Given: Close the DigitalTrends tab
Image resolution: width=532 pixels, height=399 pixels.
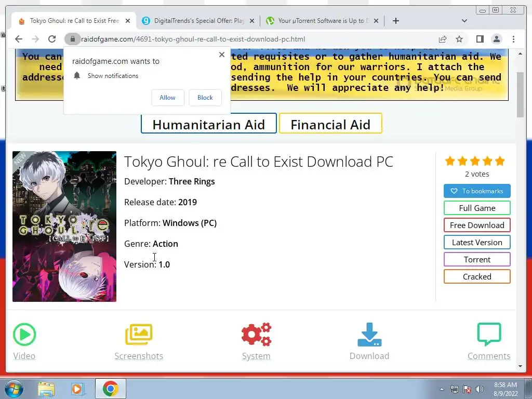Looking at the screenshot, I should (252, 21).
